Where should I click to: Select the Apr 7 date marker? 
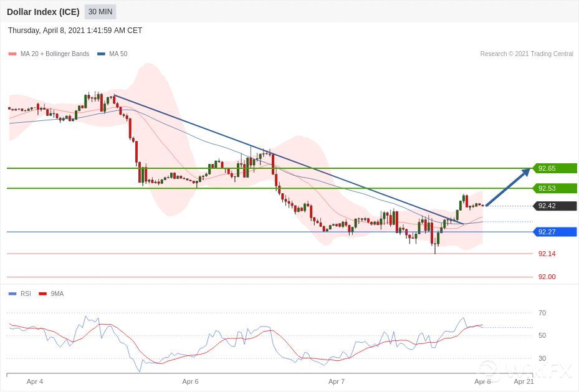pos(337,381)
